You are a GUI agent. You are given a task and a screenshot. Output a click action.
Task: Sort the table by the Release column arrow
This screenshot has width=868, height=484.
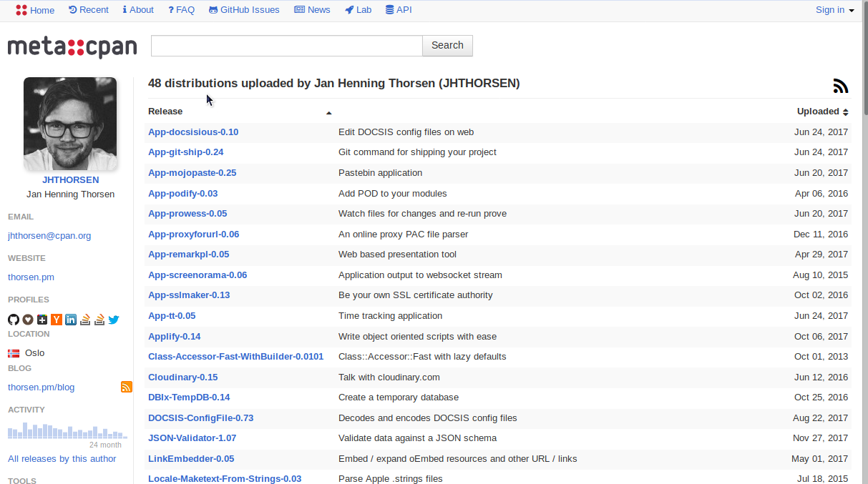(x=329, y=113)
